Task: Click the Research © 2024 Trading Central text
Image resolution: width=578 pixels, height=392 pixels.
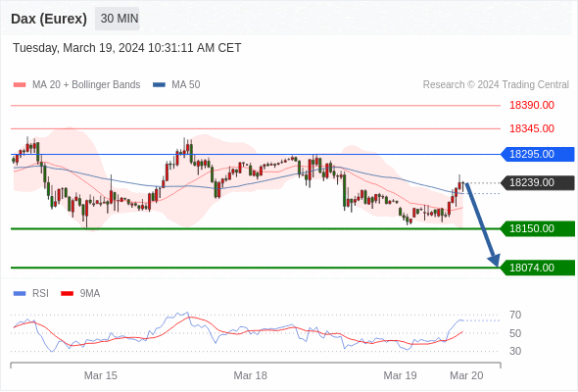Action: tap(496, 85)
